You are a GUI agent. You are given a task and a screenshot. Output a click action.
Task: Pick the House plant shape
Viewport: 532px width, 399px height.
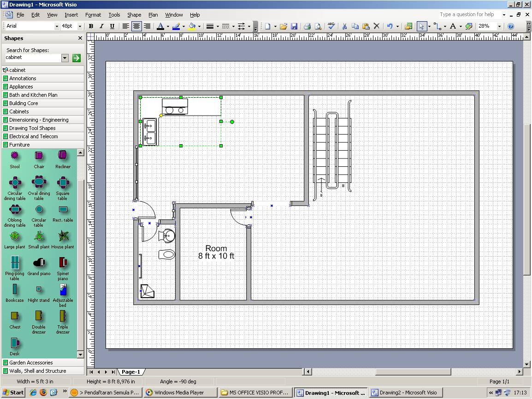(63, 239)
